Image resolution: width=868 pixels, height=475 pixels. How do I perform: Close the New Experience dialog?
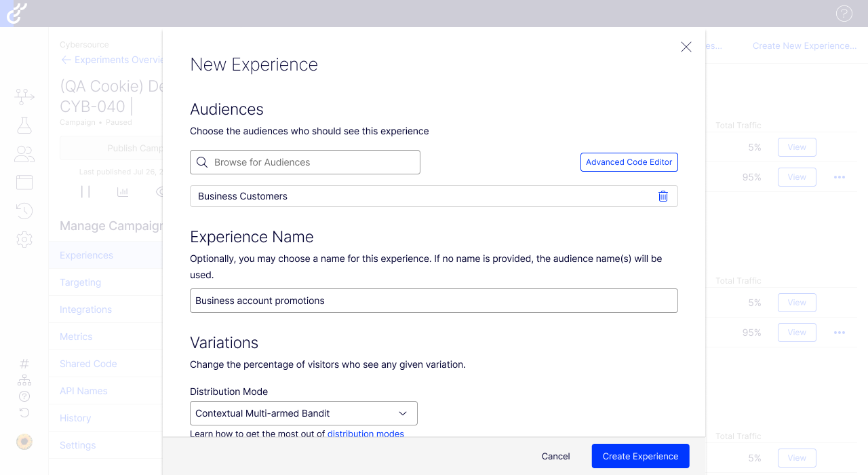[686, 47]
